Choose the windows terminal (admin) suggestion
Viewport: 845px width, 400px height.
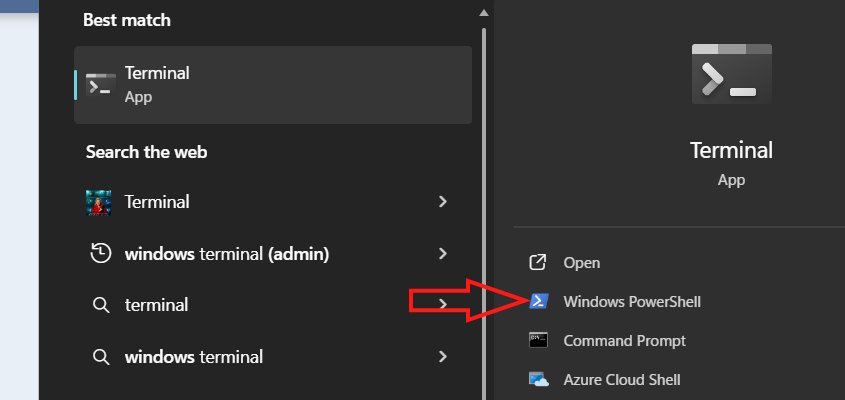pyautogui.click(x=273, y=253)
